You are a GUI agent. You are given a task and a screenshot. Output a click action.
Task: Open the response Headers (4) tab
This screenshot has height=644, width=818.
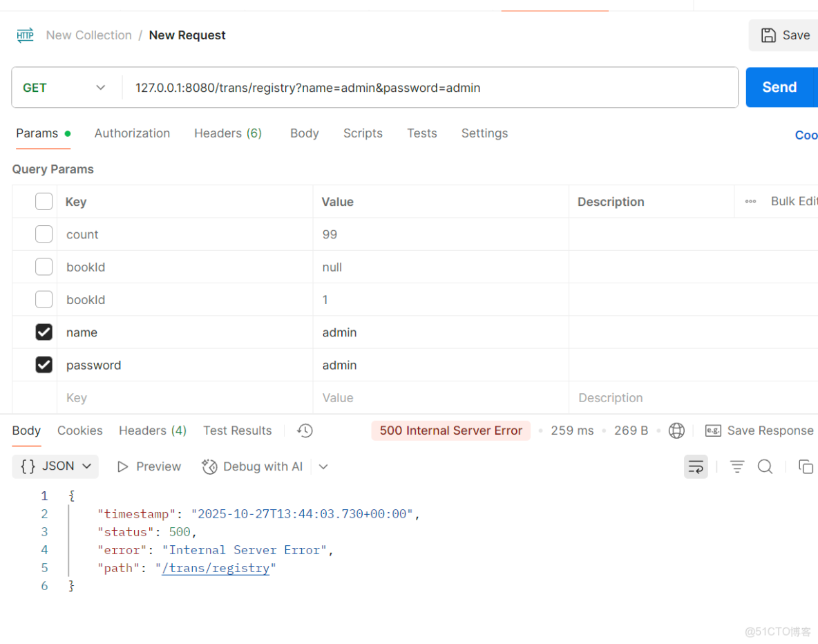(153, 430)
